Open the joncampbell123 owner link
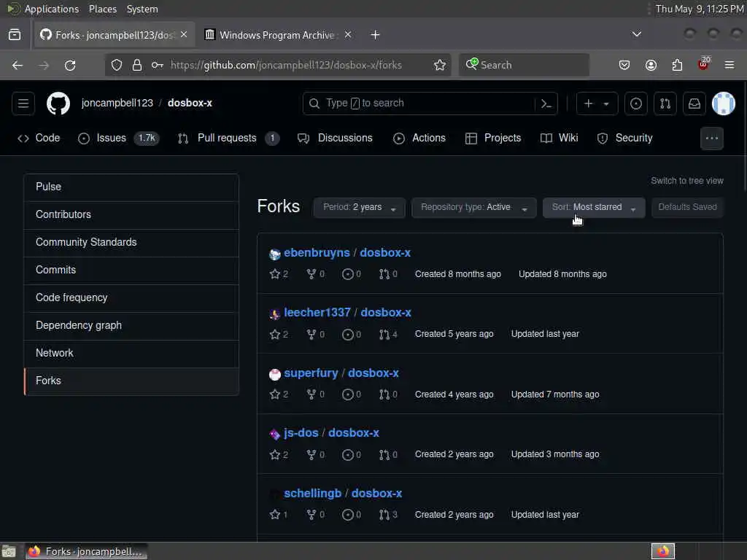Viewport: 747px width, 560px height. (x=117, y=103)
